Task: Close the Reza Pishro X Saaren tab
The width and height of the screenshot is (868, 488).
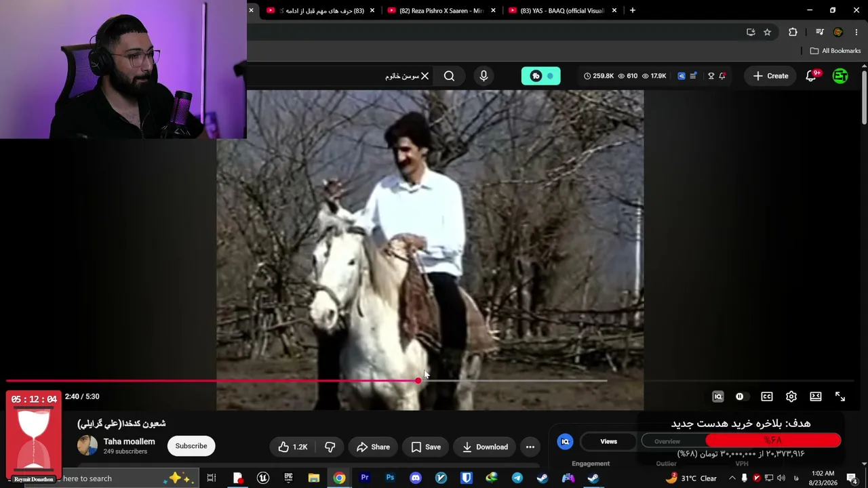Action: point(493,10)
